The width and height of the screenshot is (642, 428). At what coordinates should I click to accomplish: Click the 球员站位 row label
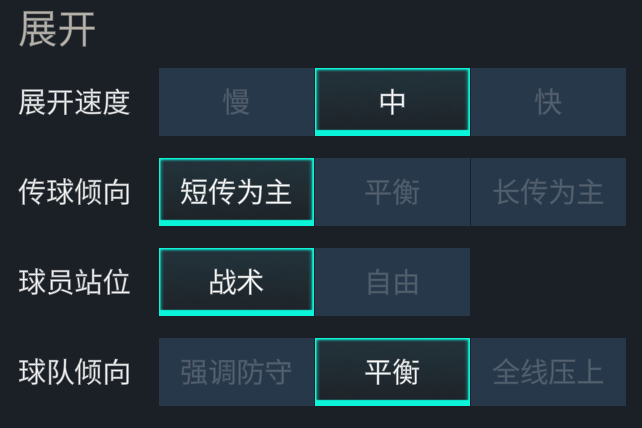coord(75,282)
